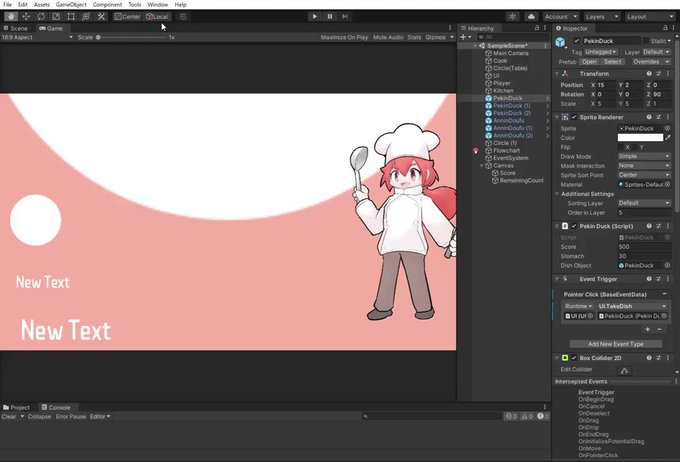Open the GameObject menu

point(71,5)
